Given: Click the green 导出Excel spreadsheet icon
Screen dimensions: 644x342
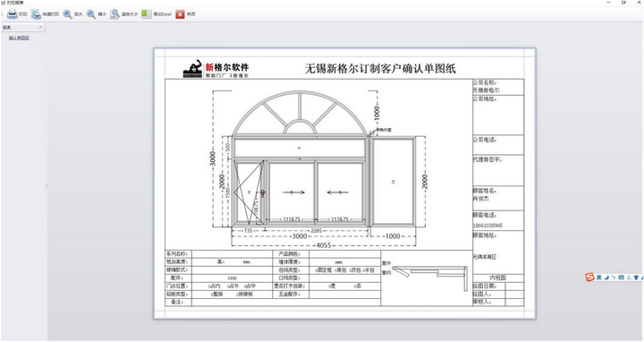Looking at the screenshot, I should click(146, 14).
